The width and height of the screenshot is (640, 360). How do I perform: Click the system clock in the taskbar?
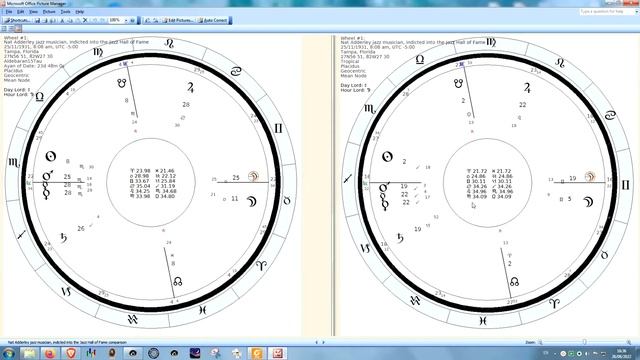tap(622, 353)
